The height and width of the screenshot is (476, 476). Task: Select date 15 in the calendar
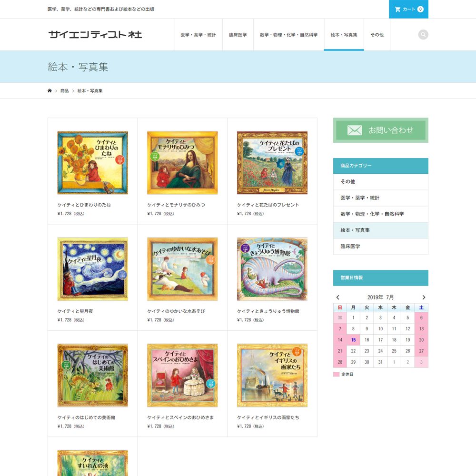coord(353,340)
